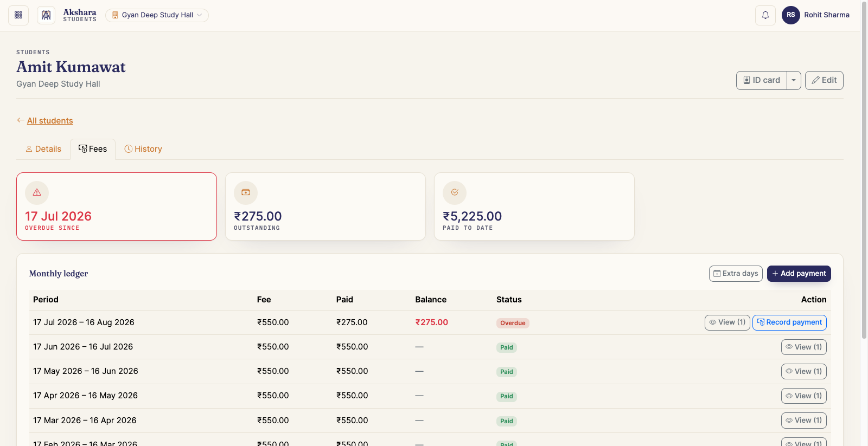Screen dimensions: 868x446
Task: Click the Paid badge for 17 Apr 2026 row
Action: (x=507, y=396)
